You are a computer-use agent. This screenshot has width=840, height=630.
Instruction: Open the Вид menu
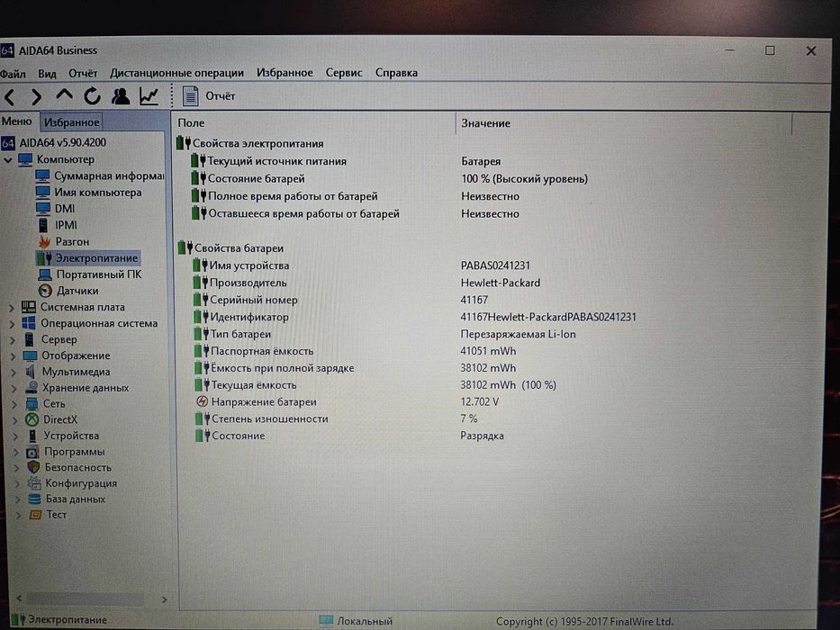click(47, 74)
